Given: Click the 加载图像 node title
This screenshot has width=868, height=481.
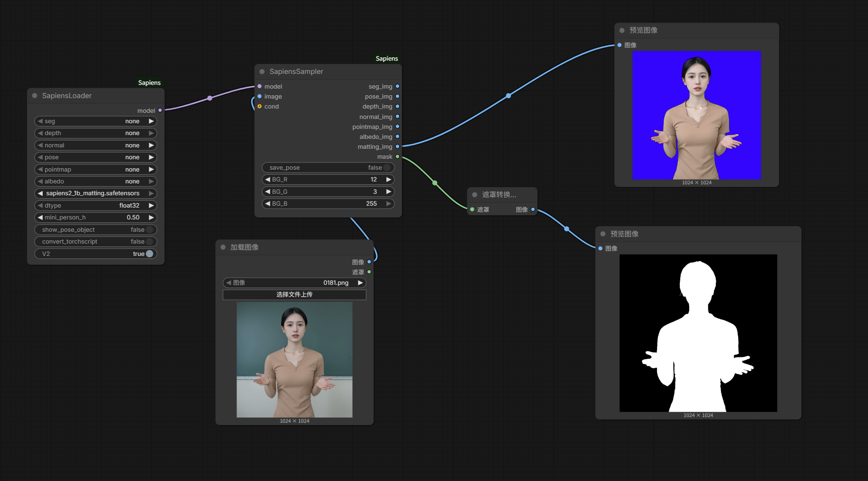Looking at the screenshot, I should click(245, 247).
